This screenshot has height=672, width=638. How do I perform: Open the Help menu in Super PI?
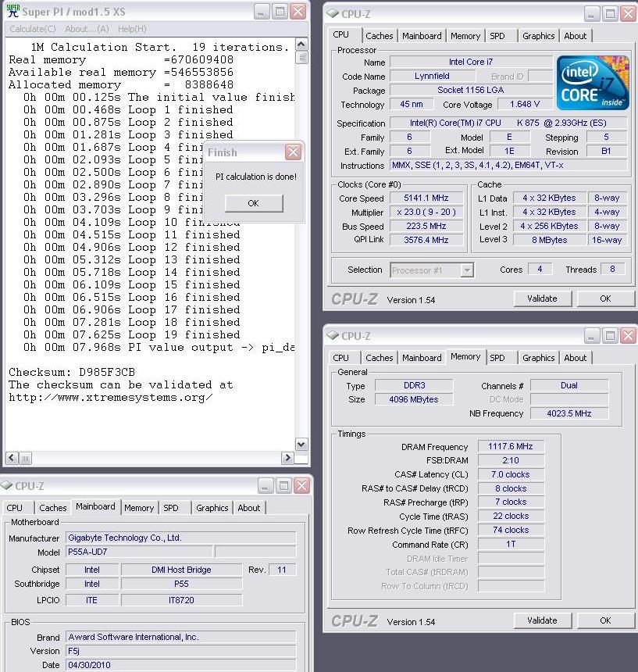[x=132, y=29]
